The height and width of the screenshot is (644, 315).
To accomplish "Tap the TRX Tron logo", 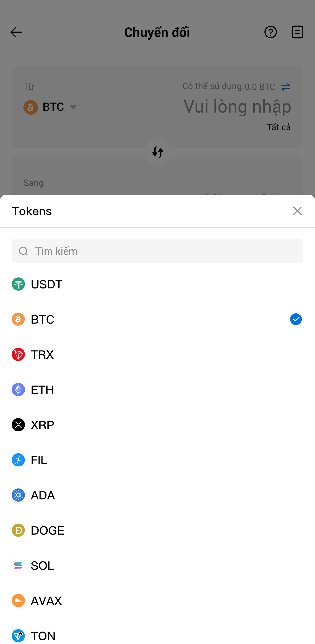I will (18, 354).
